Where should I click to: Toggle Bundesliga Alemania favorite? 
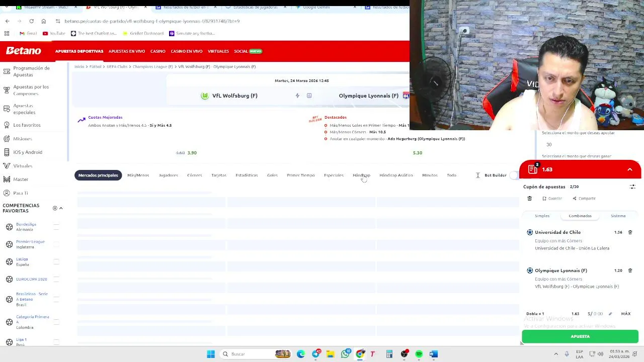point(56,227)
